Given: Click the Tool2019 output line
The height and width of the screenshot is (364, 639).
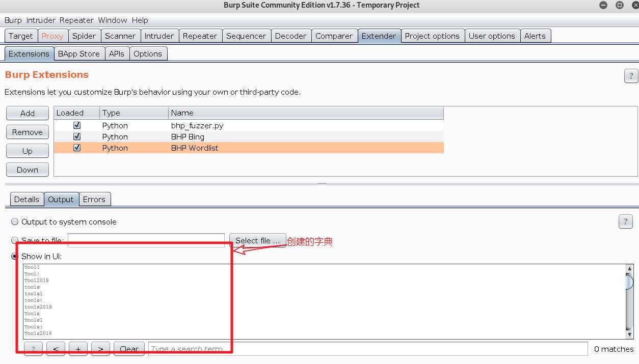Looking at the screenshot, I should tap(37, 281).
